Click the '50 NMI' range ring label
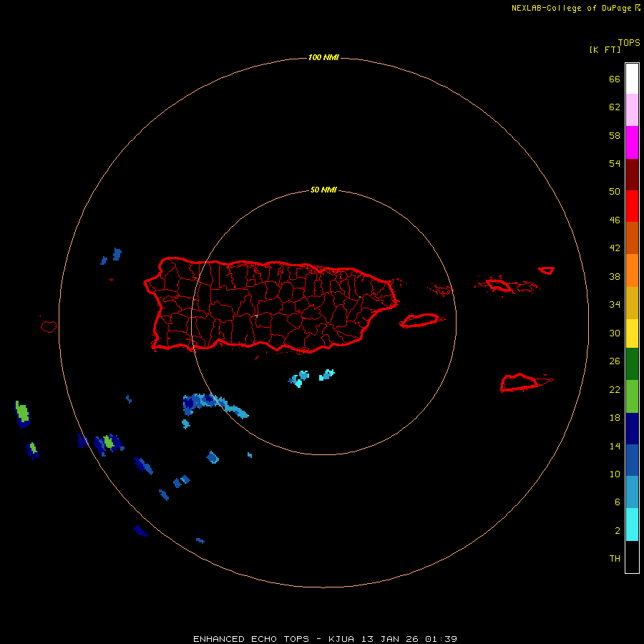 (323, 190)
